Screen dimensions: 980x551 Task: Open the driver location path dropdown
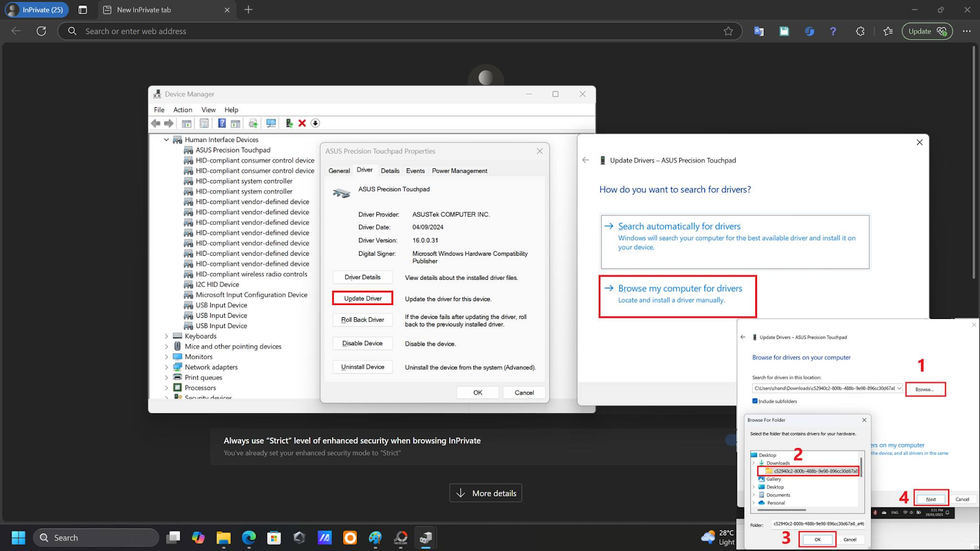pyautogui.click(x=899, y=388)
